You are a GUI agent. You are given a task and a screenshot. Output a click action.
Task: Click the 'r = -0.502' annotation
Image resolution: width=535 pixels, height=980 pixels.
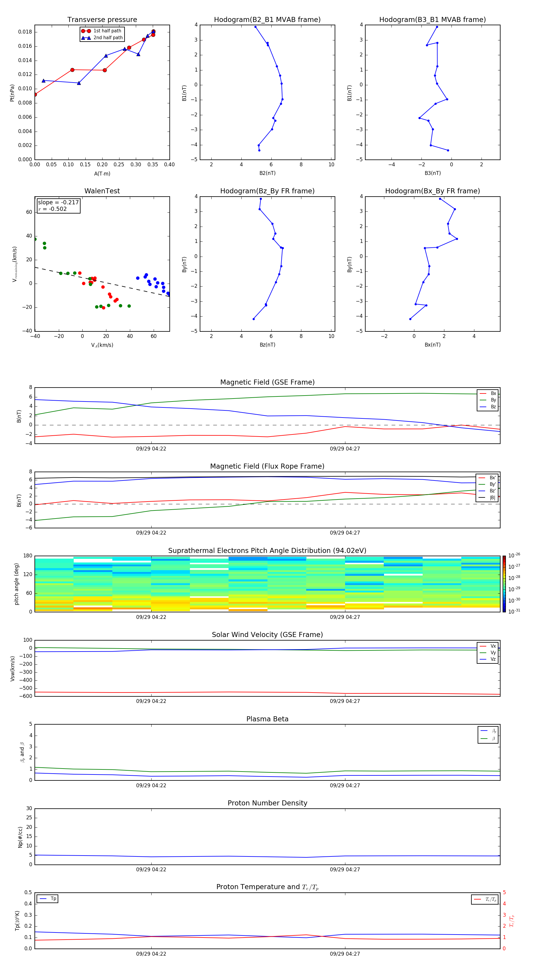[53, 209]
